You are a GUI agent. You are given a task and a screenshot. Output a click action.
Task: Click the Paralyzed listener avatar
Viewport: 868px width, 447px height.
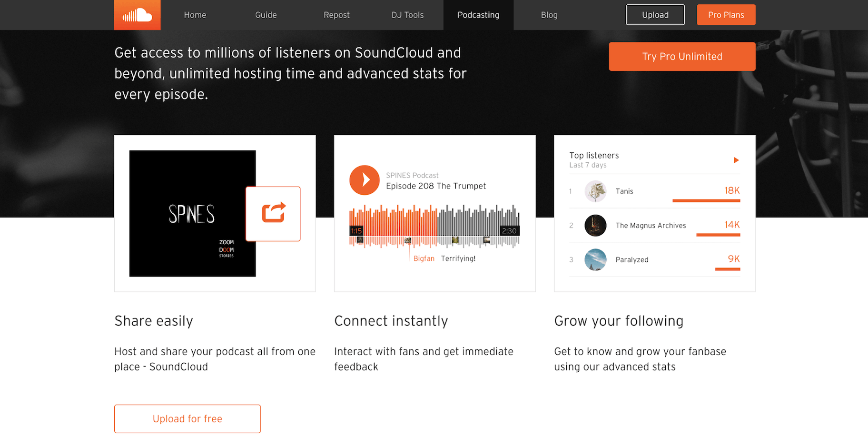pos(595,259)
